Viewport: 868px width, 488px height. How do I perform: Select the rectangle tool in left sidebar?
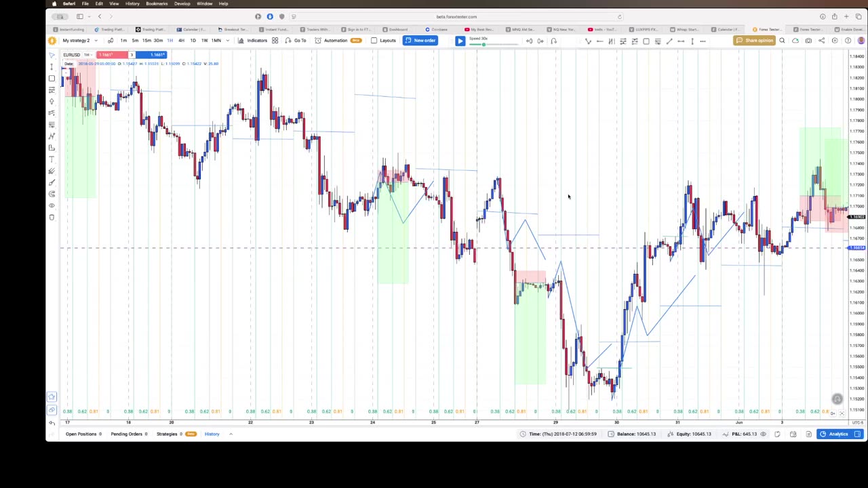point(52,79)
